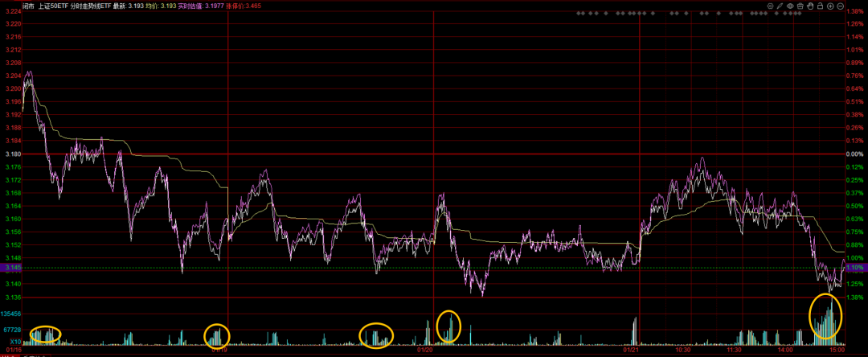Click the 分时走势线ETF label
868x357 pixels.
coord(92,6)
